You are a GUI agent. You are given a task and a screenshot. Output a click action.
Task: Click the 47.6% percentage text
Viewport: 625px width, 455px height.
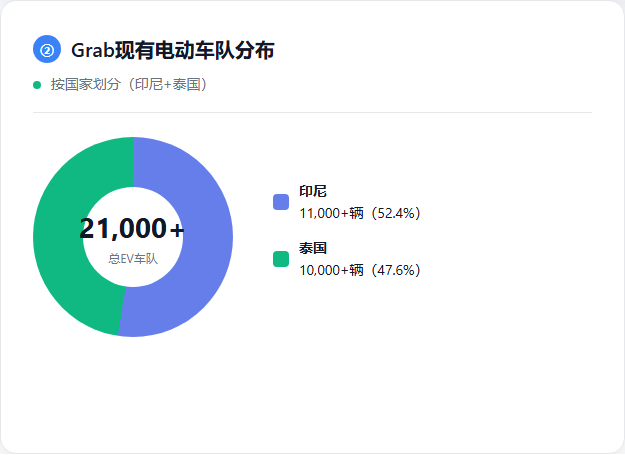click(x=396, y=270)
